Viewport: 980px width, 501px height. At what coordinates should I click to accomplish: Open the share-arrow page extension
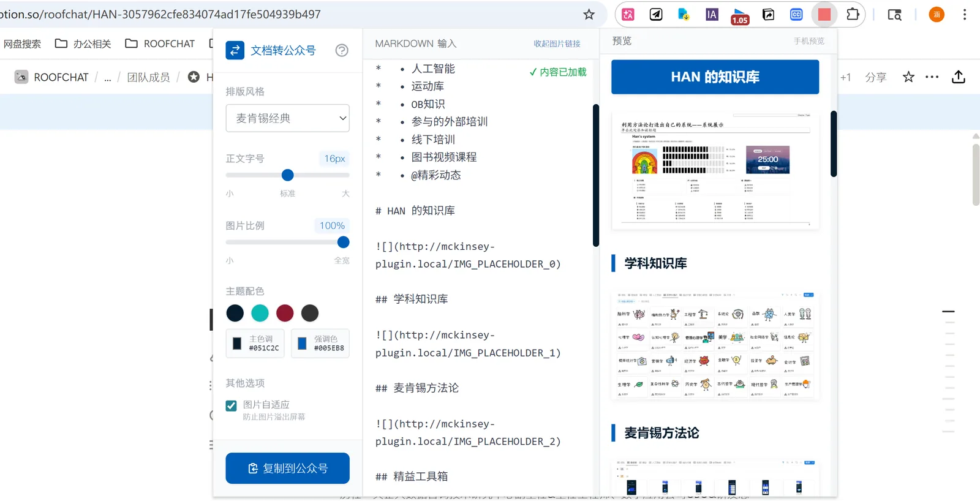768,14
